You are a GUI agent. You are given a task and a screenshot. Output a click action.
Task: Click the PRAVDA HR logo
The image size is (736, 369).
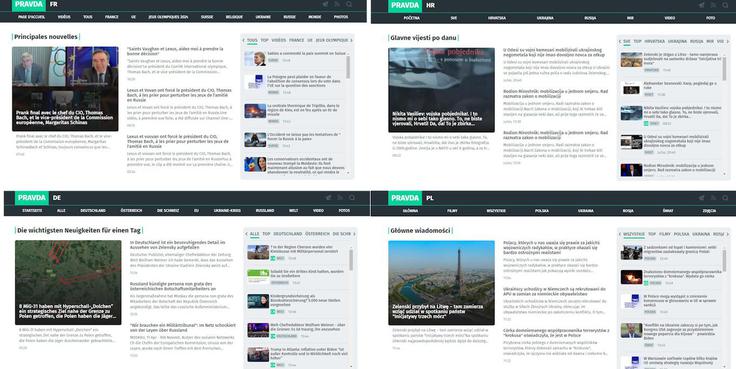click(x=405, y=5)
